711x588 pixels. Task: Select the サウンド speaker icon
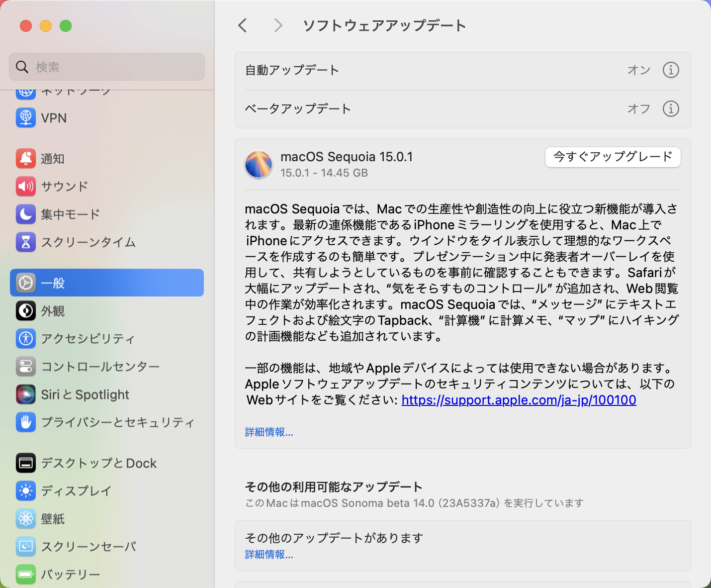pos(25,187)
